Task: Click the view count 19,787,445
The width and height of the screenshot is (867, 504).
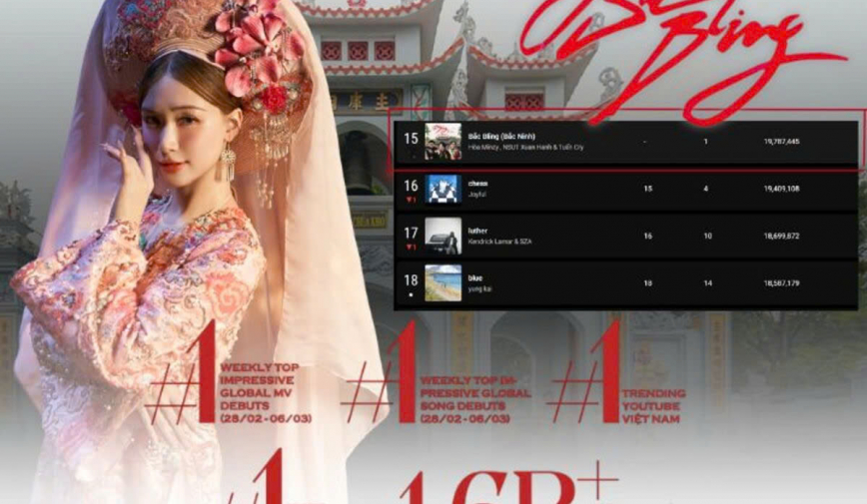Action: (781, 142)
